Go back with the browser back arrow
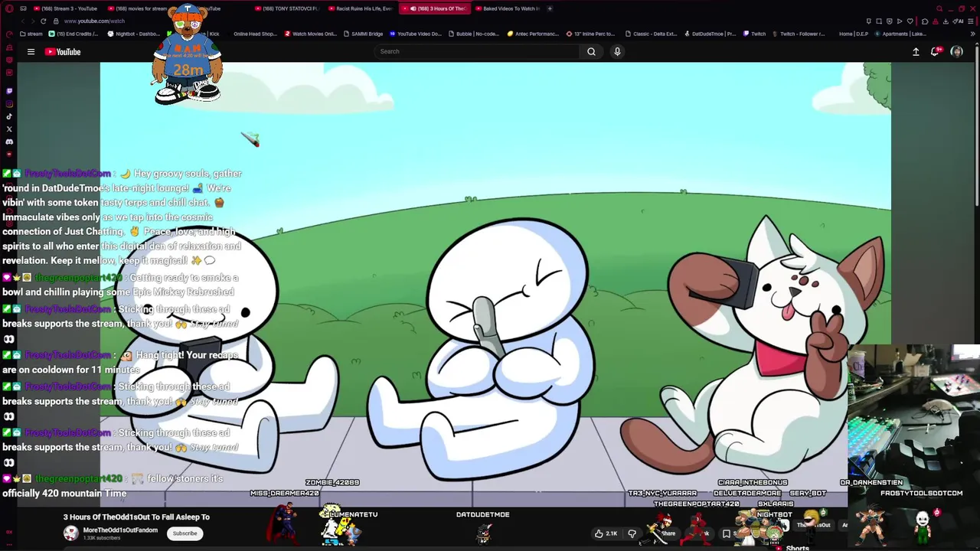The height and width of the screenshot is (551, 980). (x=21, y=21)
